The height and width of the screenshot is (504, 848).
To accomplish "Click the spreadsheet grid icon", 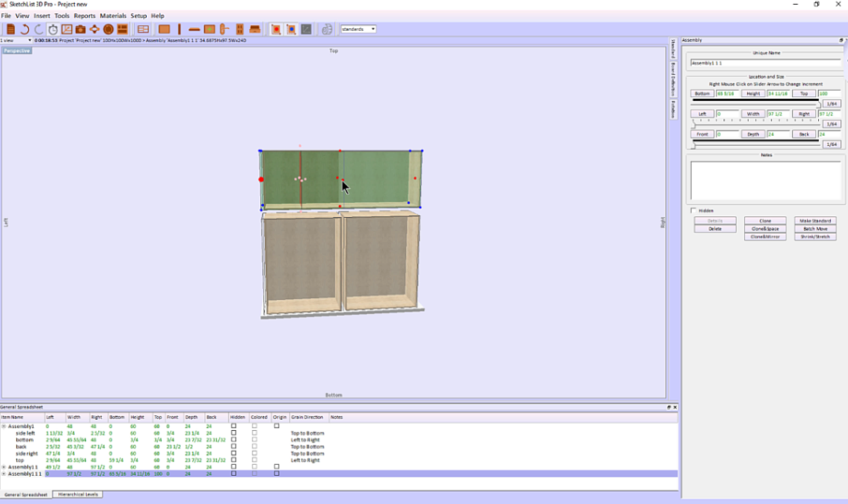I will tap(143, 29).
